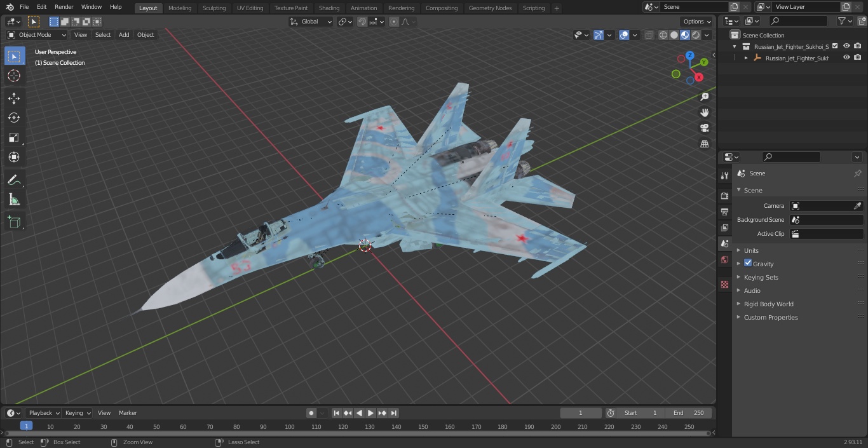Toggle proportional editing button
The image size is (868, 448).
[x=394, y=22]
